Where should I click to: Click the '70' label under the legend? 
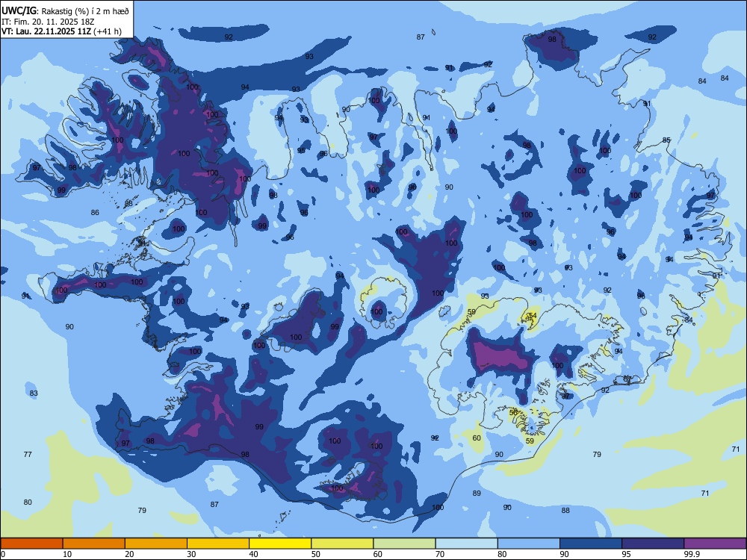(440, 554)
